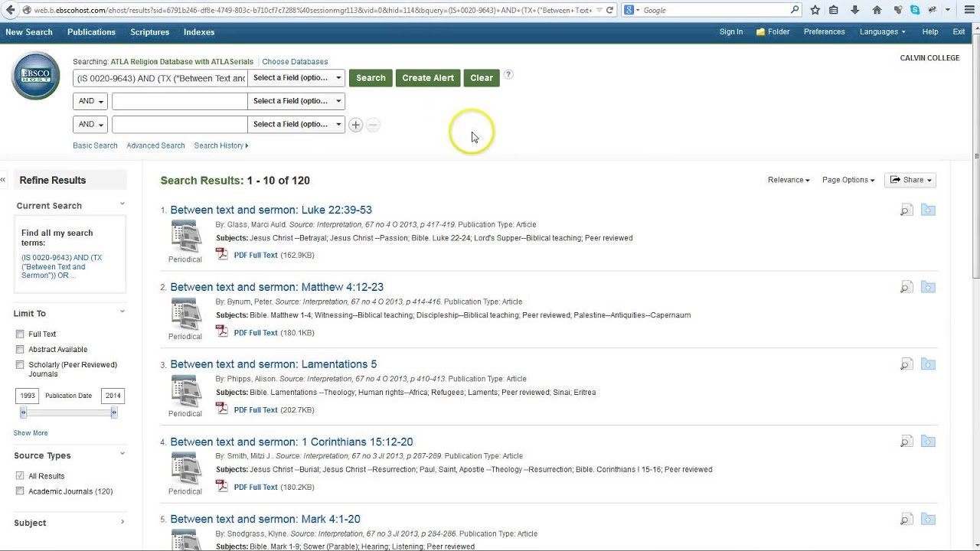Image resolution: width=980 pixels, height=551 pixels.
Task: Select New Search in top menu
Action: click(29, 32)
